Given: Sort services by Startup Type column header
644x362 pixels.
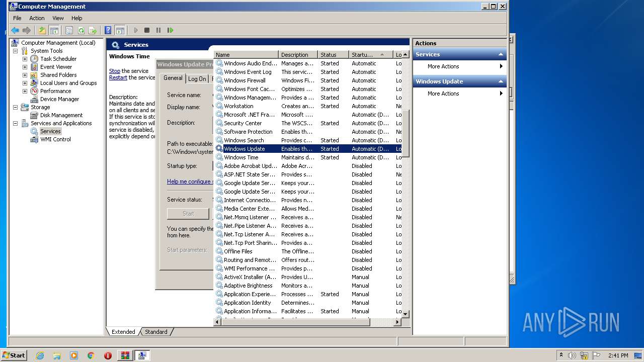Looking at the screenshot, I should (371, 55).
